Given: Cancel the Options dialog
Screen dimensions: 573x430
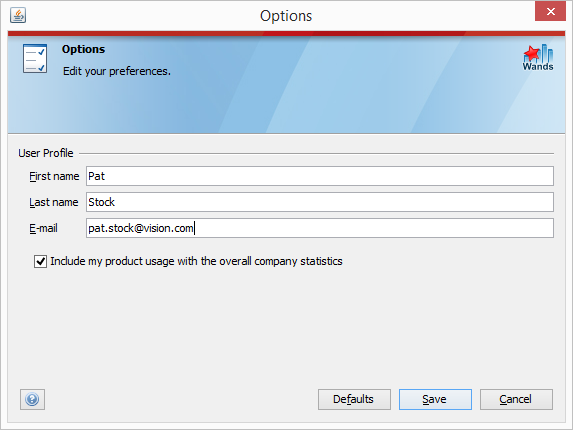Looking at the screenshot, I should (x=516, y=399).
